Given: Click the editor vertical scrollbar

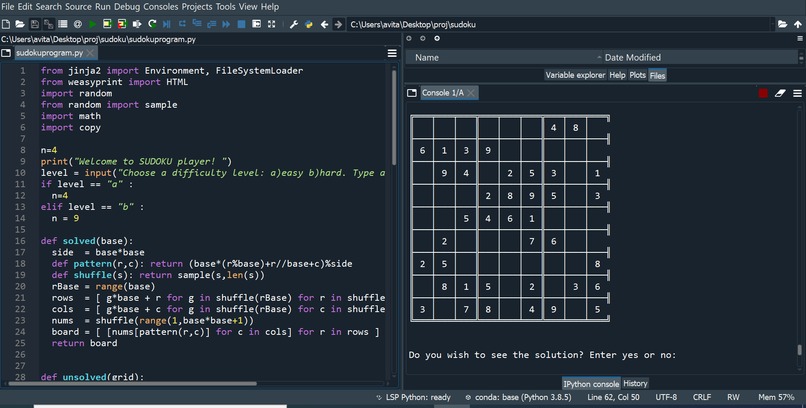Looking at the screenshot, I should (394, 117).
